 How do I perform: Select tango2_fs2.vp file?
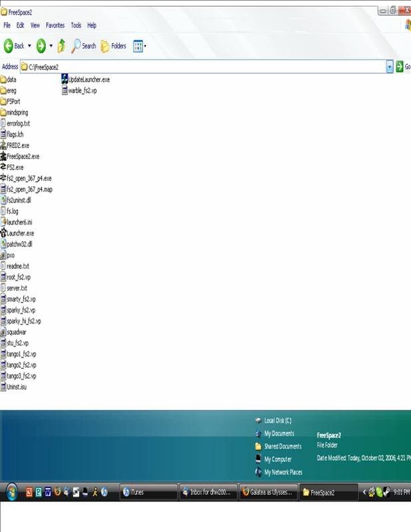click(19, 365)
